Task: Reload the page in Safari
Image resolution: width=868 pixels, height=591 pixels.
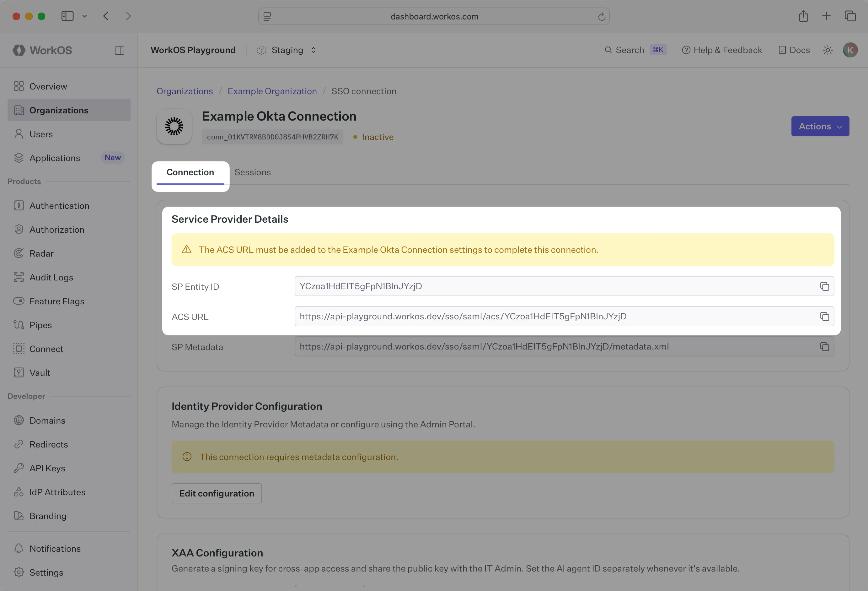Action: coord(601,16)
